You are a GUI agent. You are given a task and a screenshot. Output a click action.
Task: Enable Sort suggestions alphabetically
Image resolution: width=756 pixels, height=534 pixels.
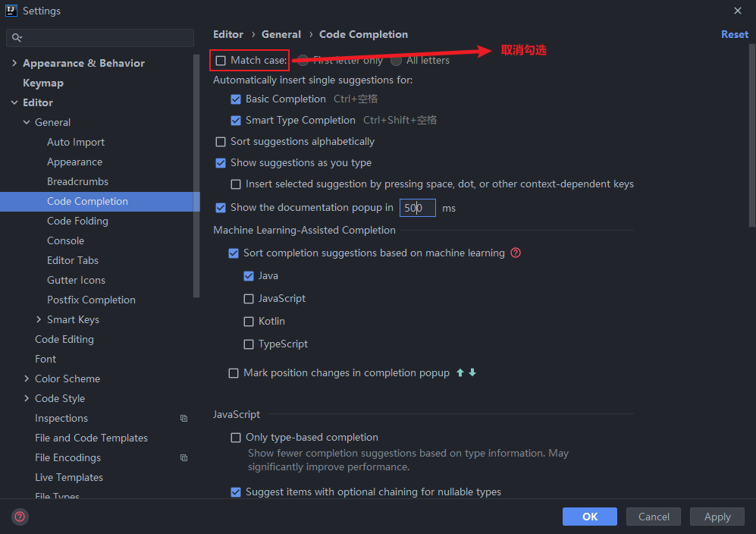coord(221,142)
